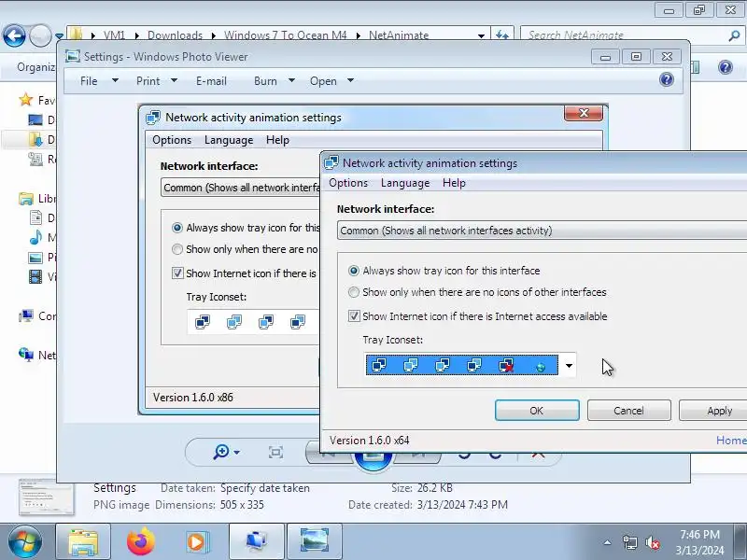This screenshot has width=747, height=560.
Task: Click E-mail in Photo Viewer toolbar
Action: (211, 81)
